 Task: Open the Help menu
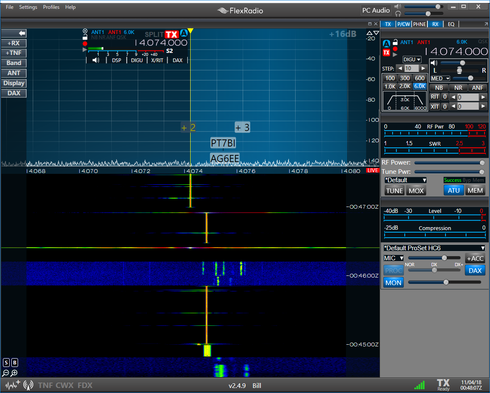tap(70, 7)
